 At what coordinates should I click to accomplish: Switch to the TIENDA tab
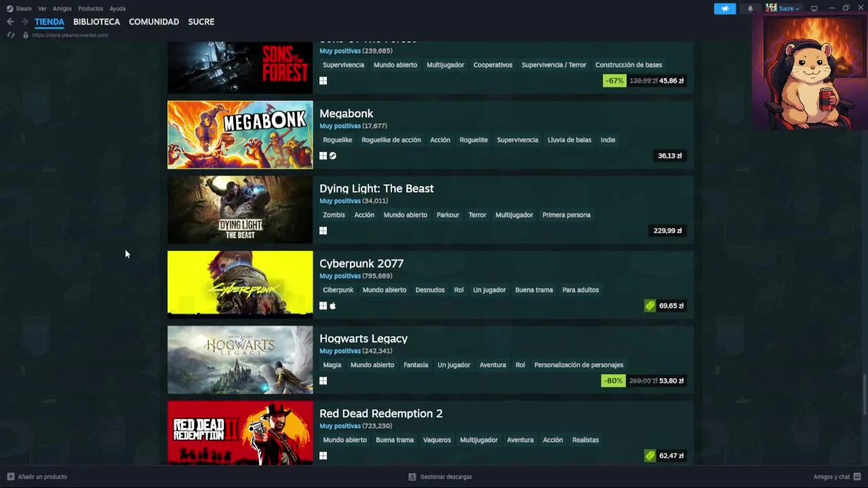point(50,22)
